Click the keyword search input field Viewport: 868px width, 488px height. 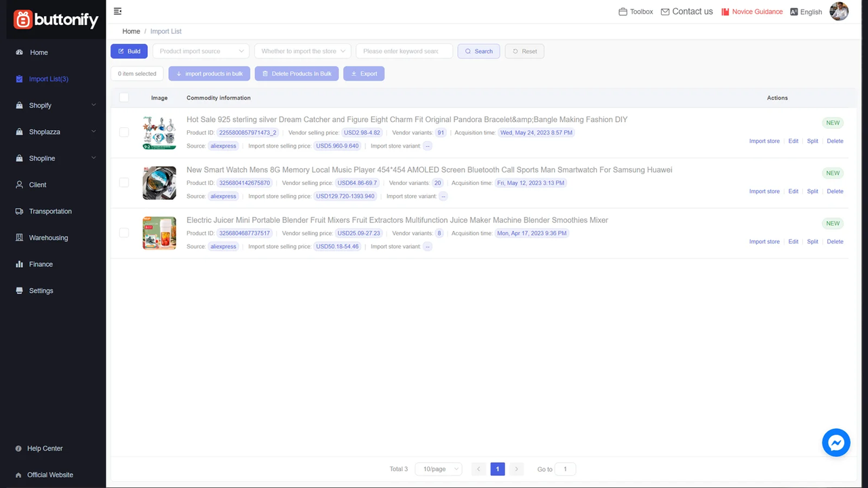pos(404,51)
